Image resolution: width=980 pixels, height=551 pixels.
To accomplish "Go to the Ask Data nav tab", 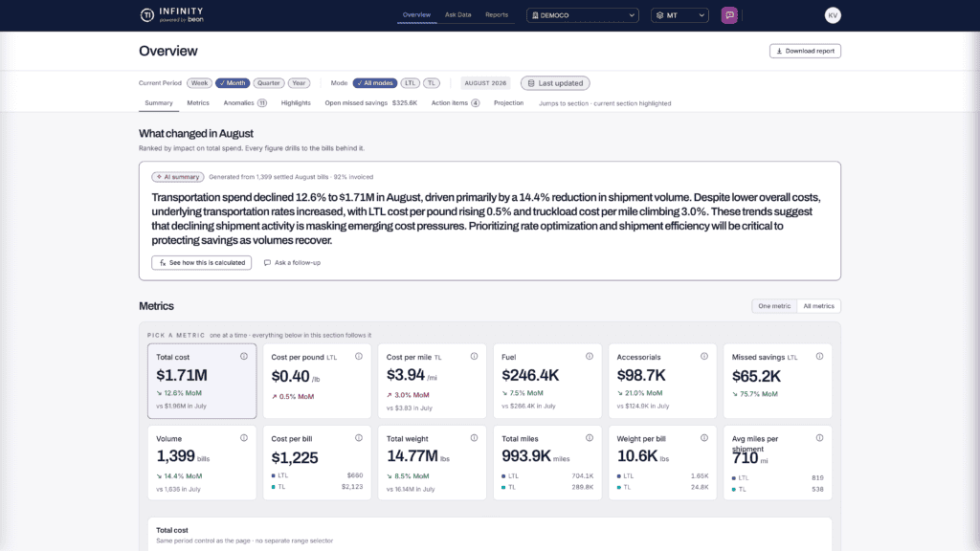I will [458, 15].
